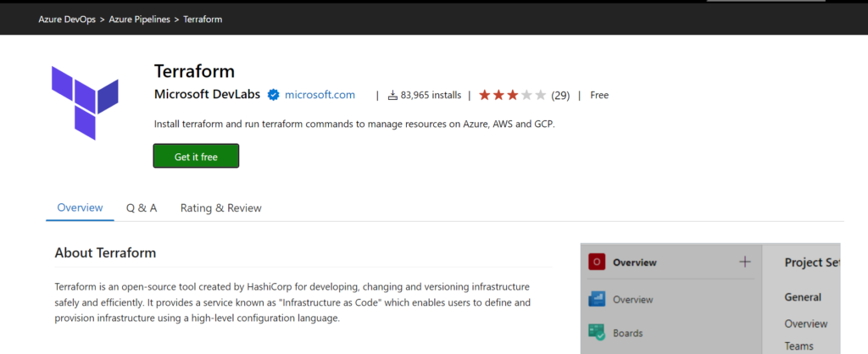The image size is (868, 354).
Task: Click the purple Terraform logo
Action: point(84,101)
